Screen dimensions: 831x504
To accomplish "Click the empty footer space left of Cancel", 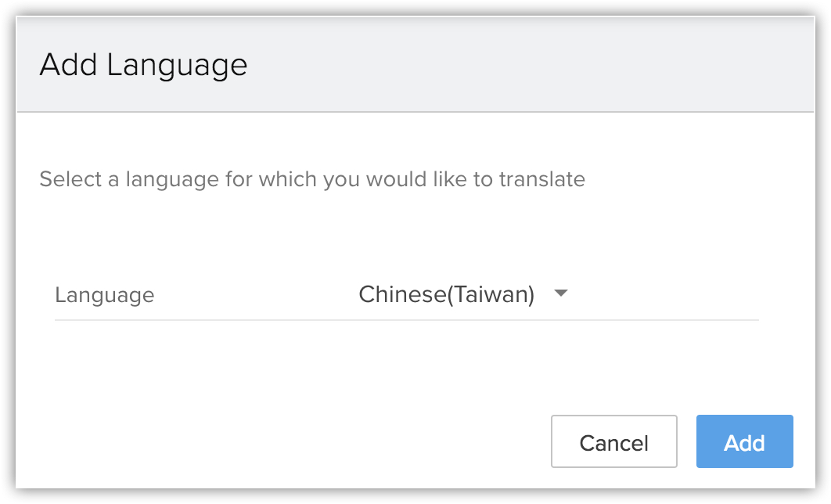I will 282,442.
